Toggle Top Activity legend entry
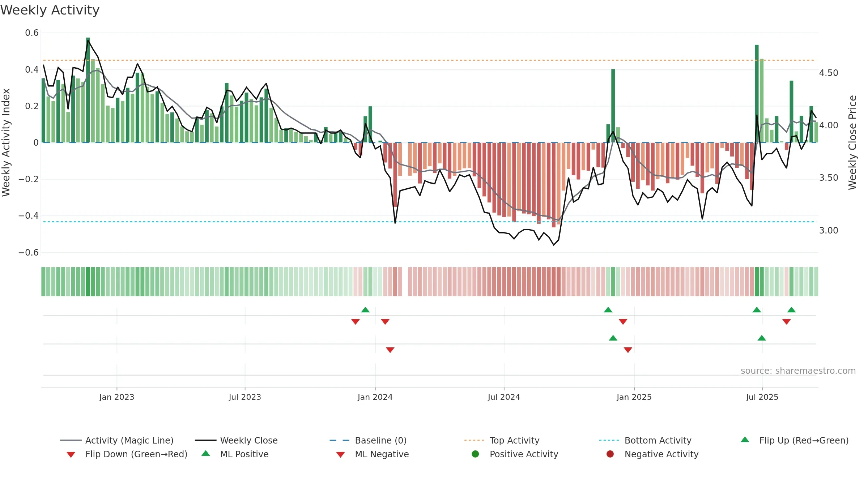The width and height of the screenshot is (868, 488). click(x=502, y=440)
